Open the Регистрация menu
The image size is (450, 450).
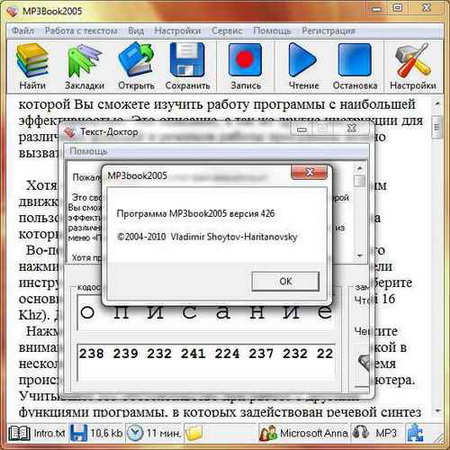point(328,31)
